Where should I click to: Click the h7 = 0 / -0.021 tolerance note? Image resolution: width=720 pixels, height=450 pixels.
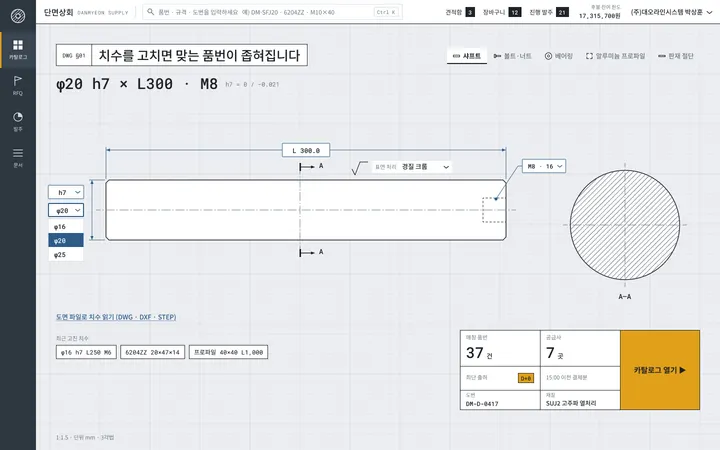[x=252, y=84]
